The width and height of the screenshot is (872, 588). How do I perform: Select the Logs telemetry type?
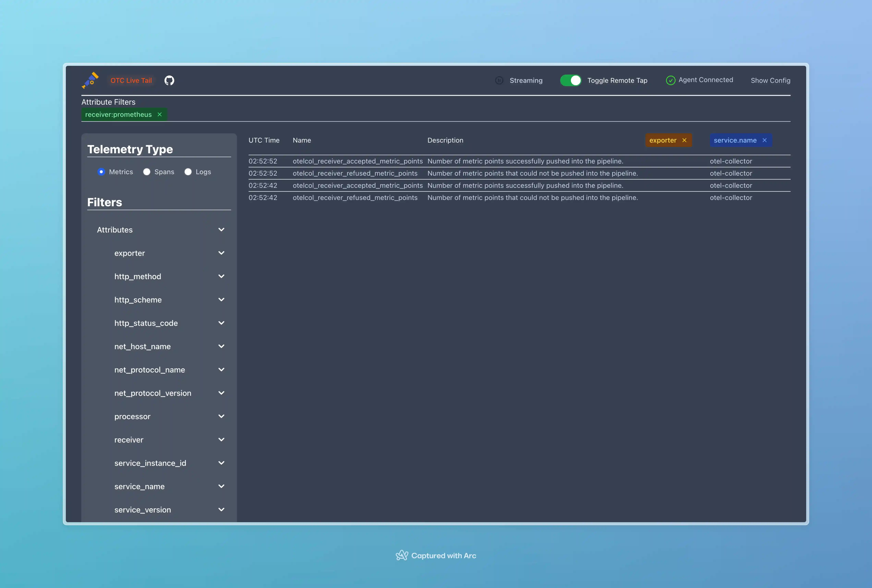188,172
